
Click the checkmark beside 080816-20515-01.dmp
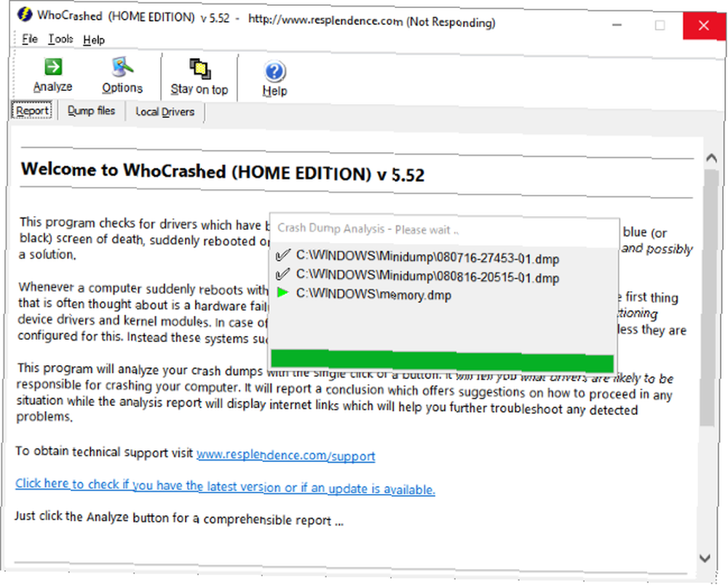click(282, 274)
